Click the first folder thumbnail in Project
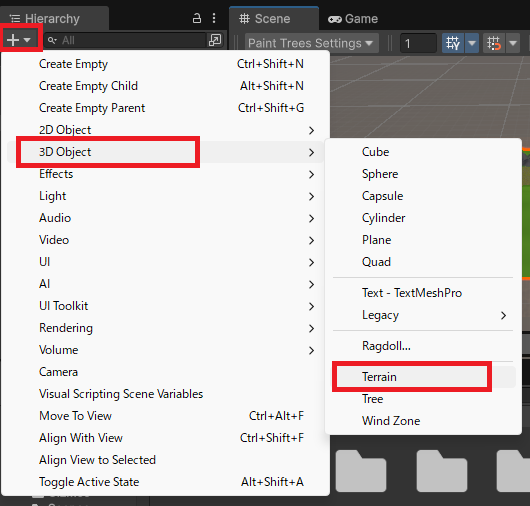The image size is (530, 506). (x=361, y=471)
